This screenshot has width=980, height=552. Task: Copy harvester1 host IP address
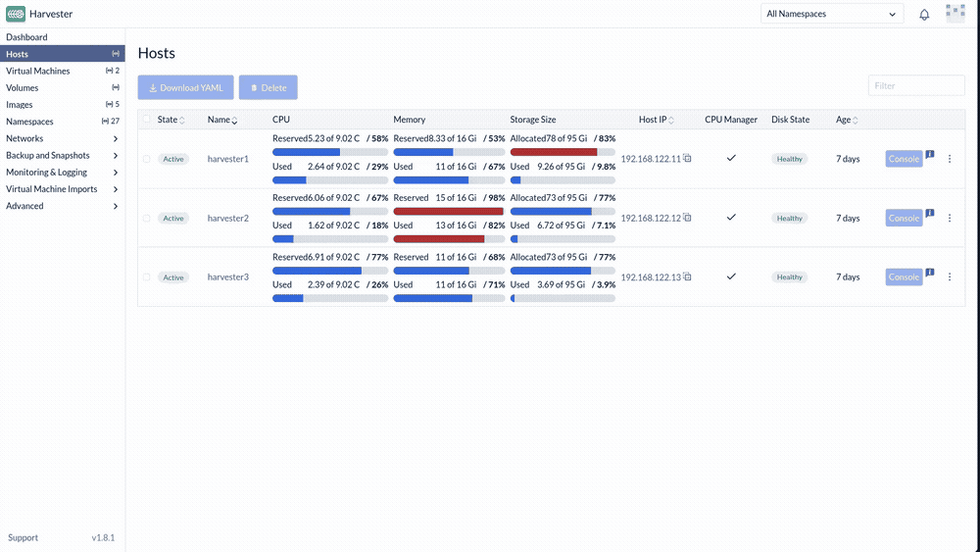pyautogui.click(x=687, y=158)
